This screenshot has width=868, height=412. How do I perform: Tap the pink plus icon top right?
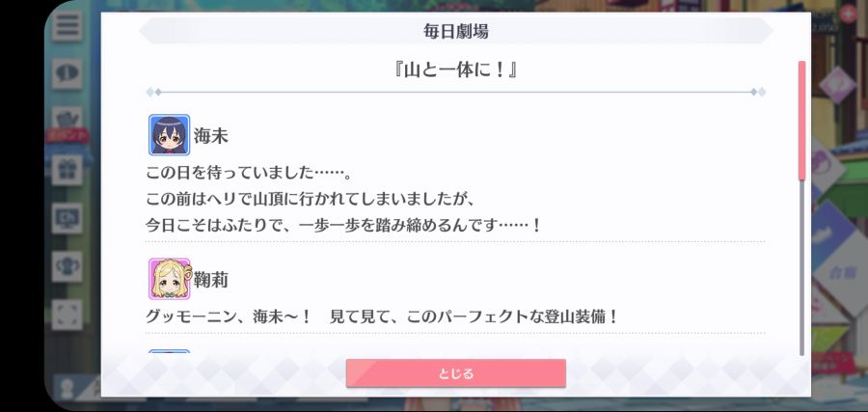(x=848, y=13)
